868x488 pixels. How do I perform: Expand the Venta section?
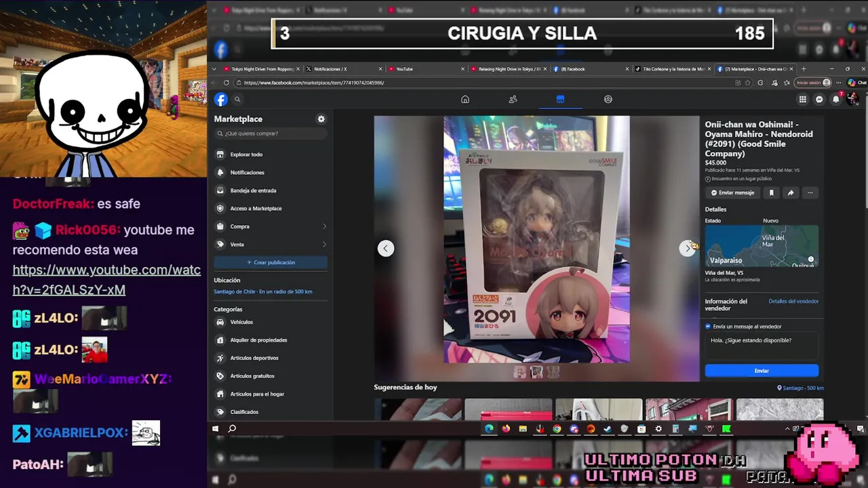(x=271, y=244)
